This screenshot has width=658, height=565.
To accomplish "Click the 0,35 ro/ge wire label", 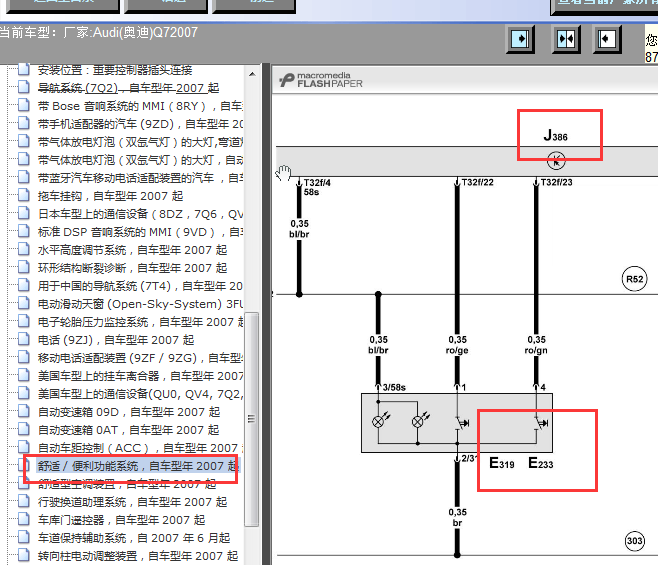I will pos(457,345).
